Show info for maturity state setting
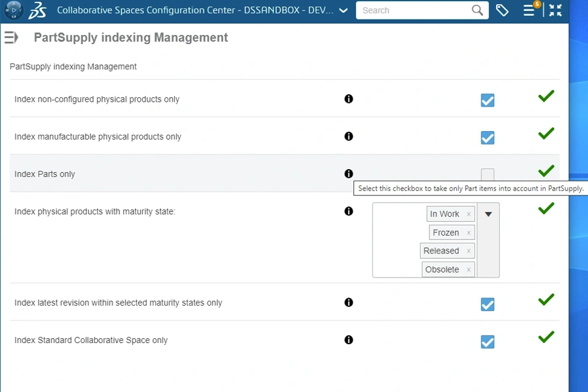Viewport: 588px width, 392px height. 349,211
